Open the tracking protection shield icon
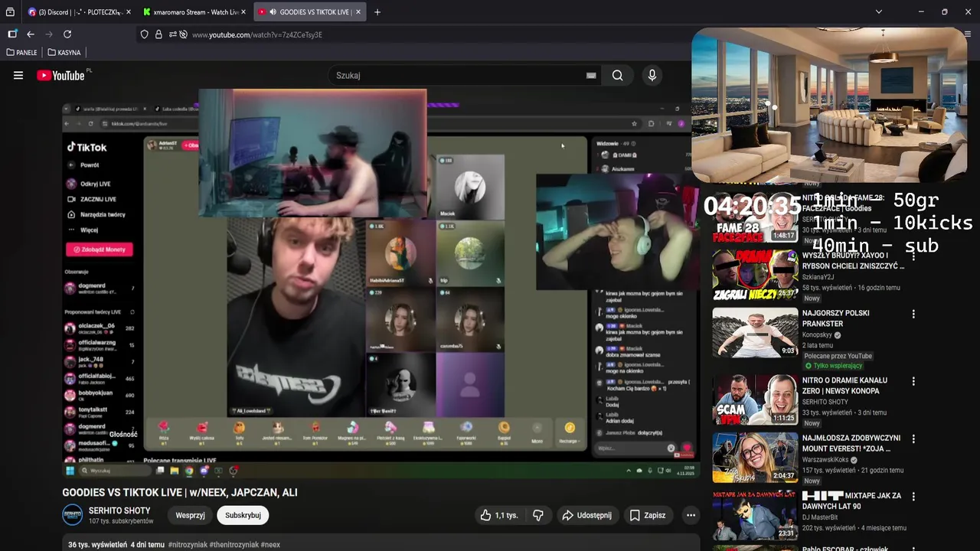The image size is (980, 551). (144, 34)
